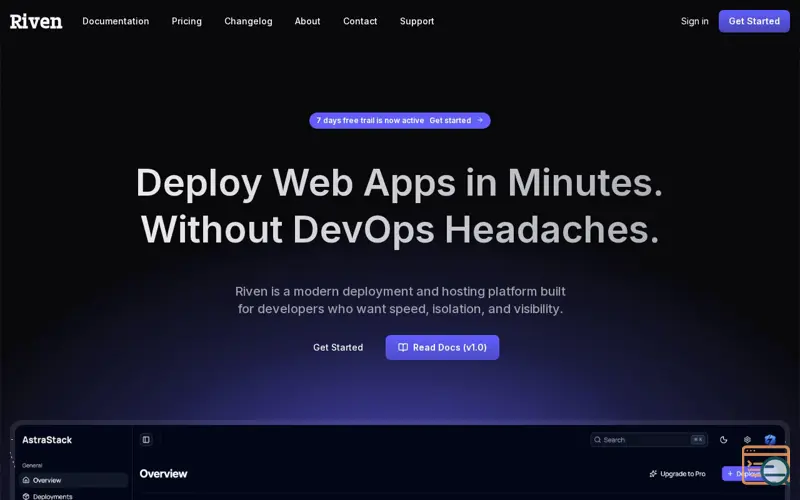Click the Riven logo

pos(36,21)
